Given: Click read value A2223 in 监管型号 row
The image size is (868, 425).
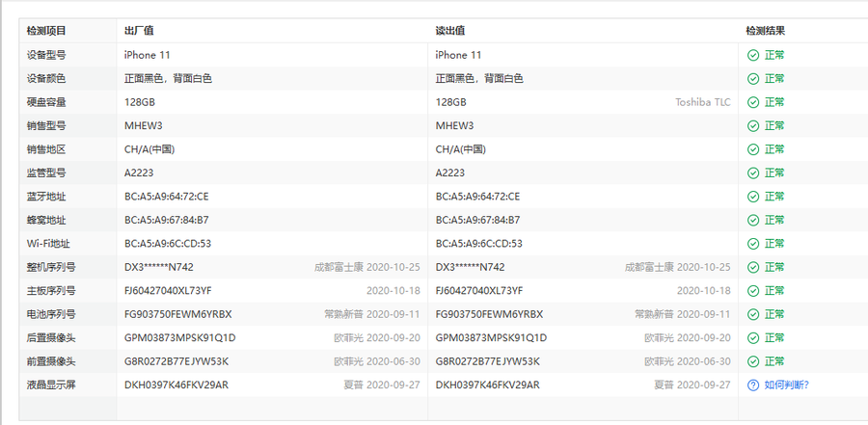Looking at the screenshot, I should tap(450, 173).
